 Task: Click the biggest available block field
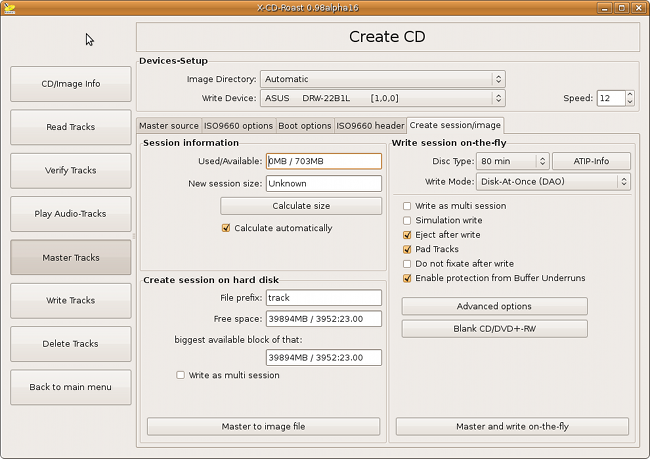click(x=324, y=357)
